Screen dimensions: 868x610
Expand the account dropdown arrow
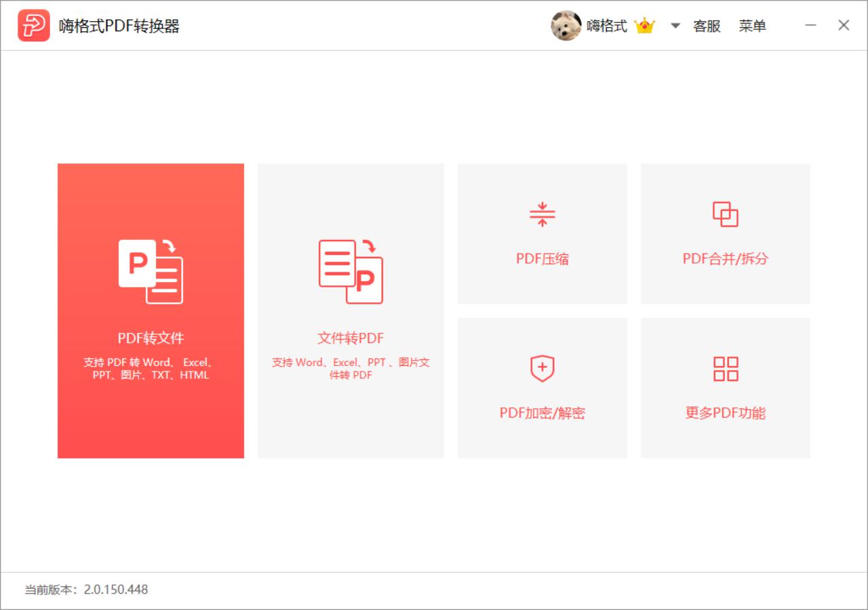tap(674, 25)
